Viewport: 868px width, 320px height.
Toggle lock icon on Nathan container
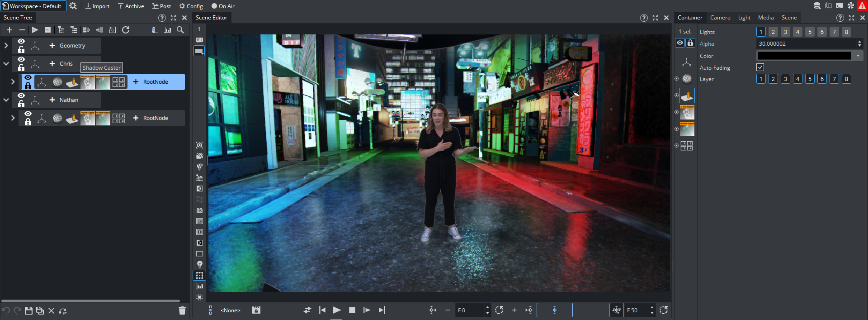[x=21, y=104]
